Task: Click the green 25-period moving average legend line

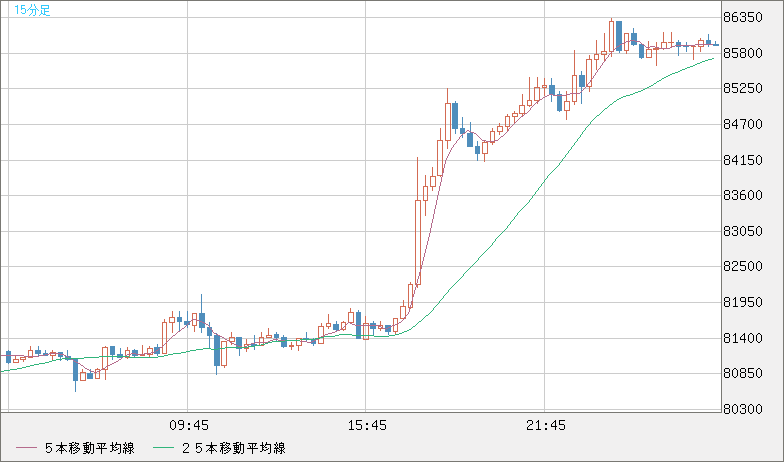Action: click(164, 448)
